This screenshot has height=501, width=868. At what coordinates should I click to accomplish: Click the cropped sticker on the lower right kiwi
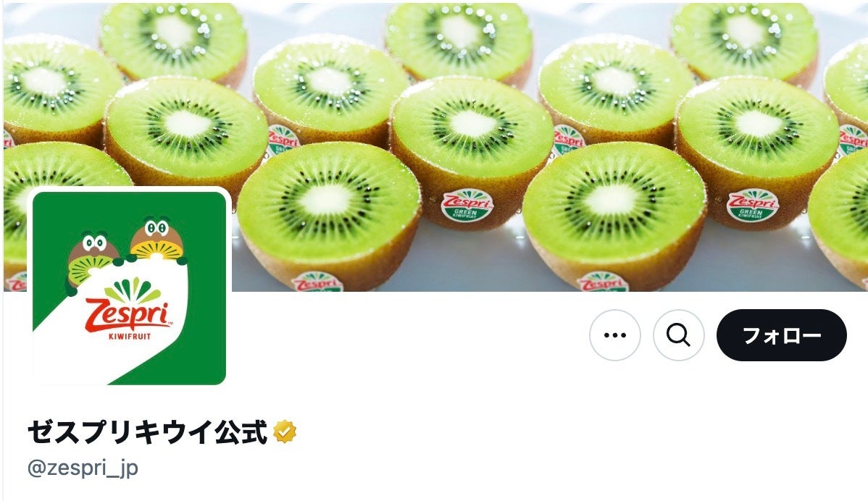tap(603, 282)
